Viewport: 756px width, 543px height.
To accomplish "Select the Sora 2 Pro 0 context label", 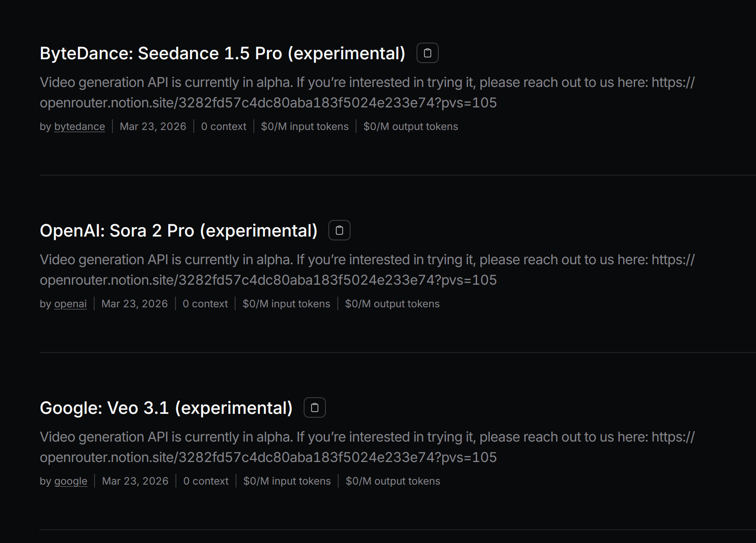I will pyautogui.click(x=205, y=304).
